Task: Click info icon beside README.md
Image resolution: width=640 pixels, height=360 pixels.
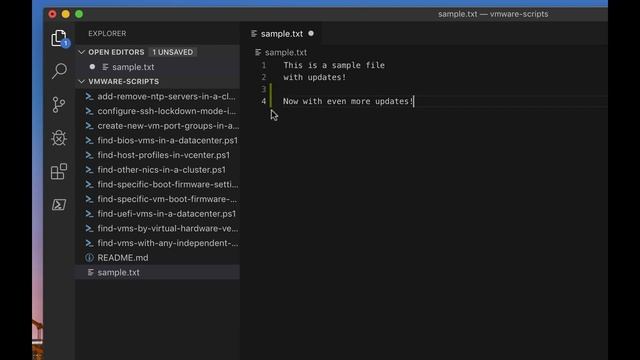Action: 89,258
